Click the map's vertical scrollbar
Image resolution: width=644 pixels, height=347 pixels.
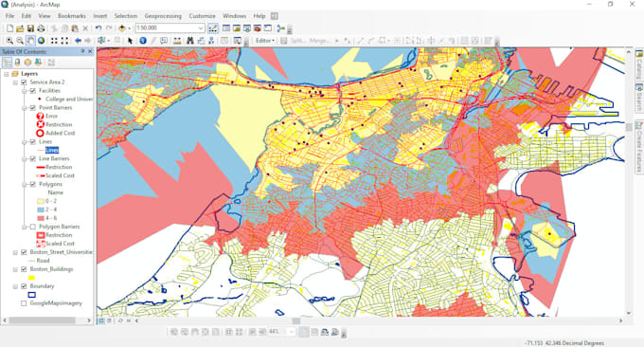point(629,181)
